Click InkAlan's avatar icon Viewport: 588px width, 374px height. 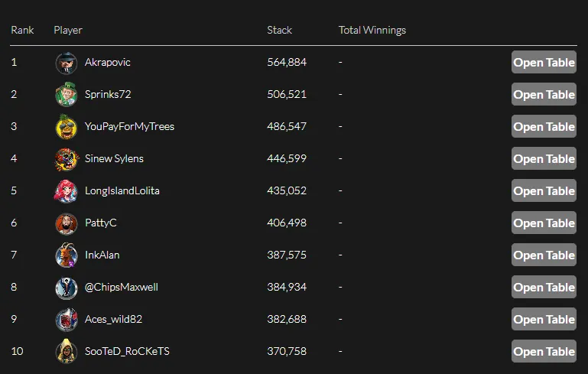(x=67, y=255)
